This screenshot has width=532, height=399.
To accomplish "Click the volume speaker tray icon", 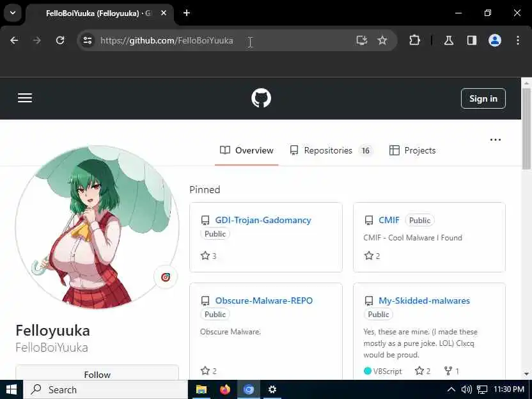I will pos(467,389).
